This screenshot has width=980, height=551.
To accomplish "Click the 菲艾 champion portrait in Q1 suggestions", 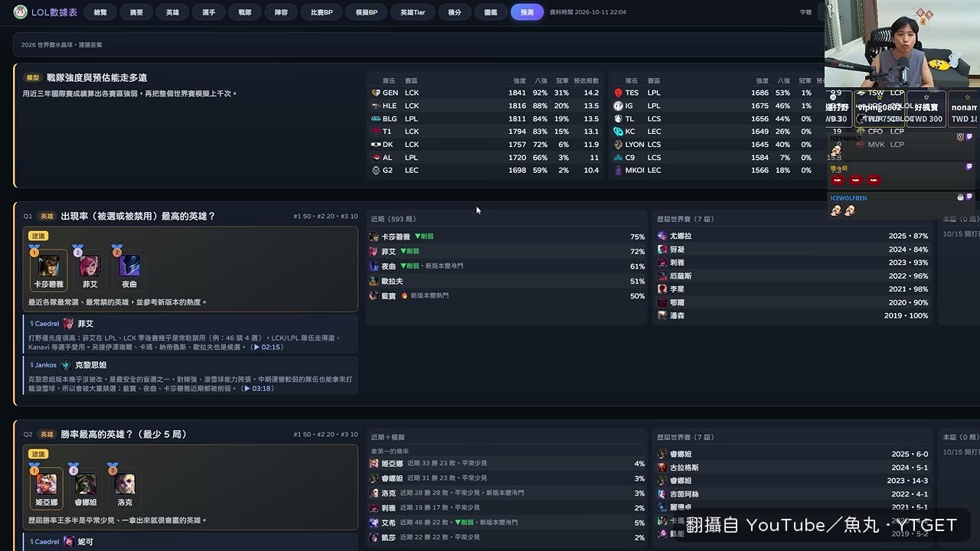I will [90, 266].
